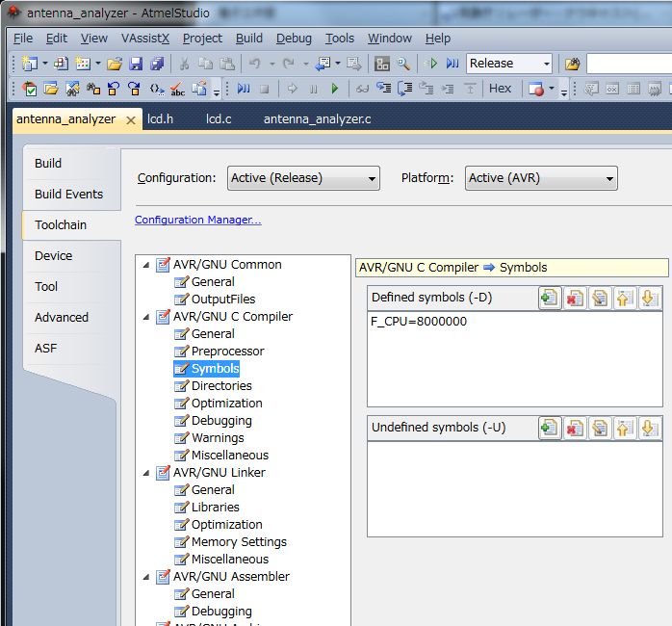Click the green Continue play icon
Viewport: 672px width, 626px height.
point(335,89)
